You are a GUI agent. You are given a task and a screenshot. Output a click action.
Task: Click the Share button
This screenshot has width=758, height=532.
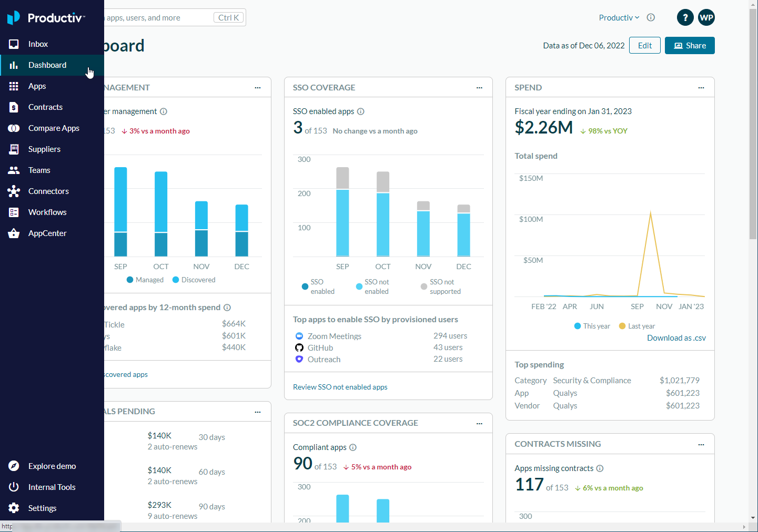click(690, 45)
